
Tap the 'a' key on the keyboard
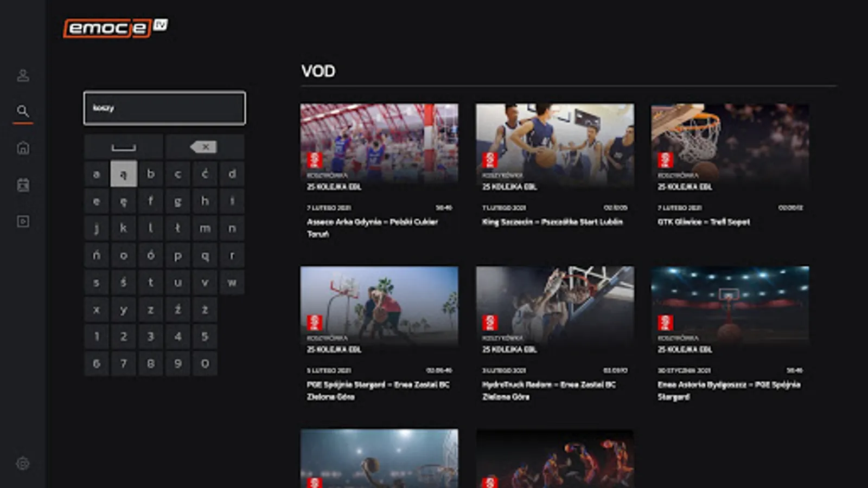(x=97, y=174)
